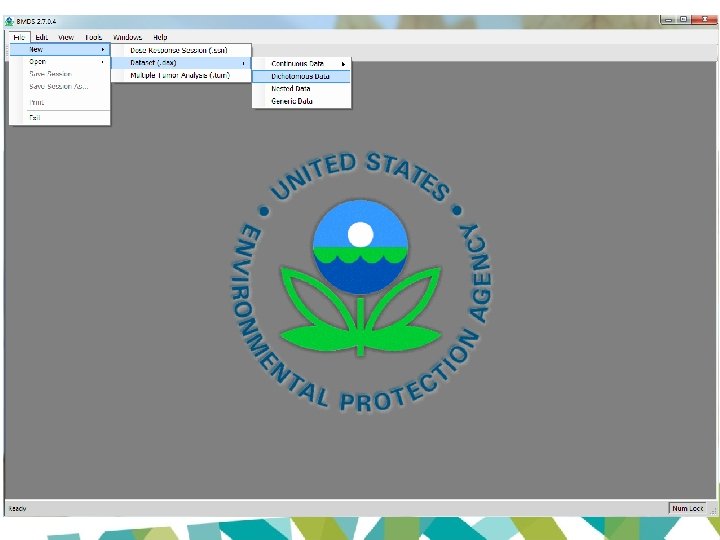Maximize the BMDS window
This screenshot has width=720, height=540.
tap(683, 20)
